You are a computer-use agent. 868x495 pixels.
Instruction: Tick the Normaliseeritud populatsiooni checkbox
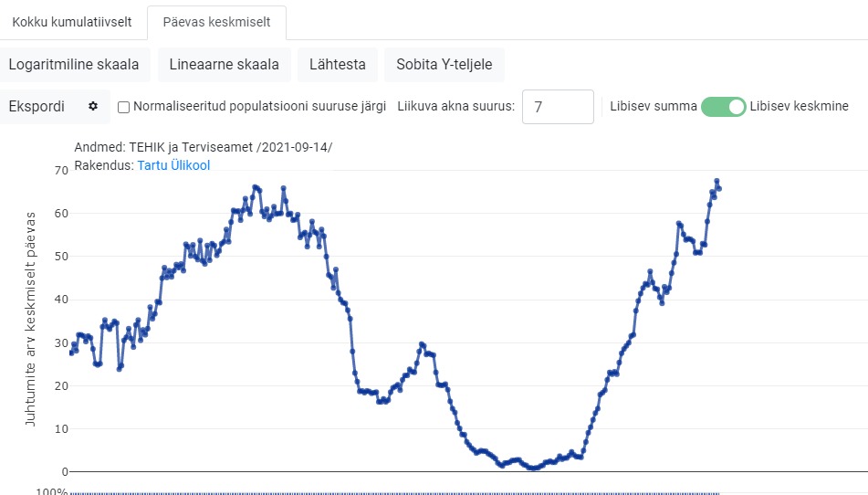click(124, 107)
